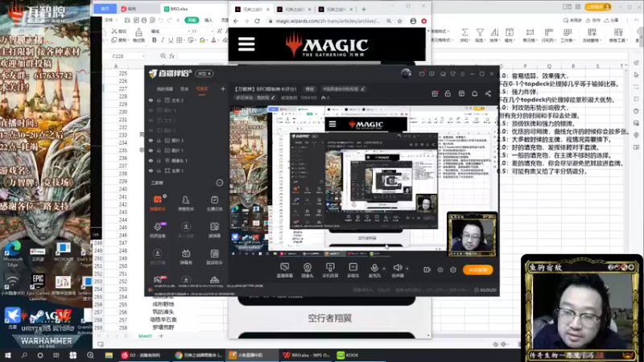This screenshot has height=362, width=644.
Task: Click the share icon in stream header
Action: click(488, 93)
